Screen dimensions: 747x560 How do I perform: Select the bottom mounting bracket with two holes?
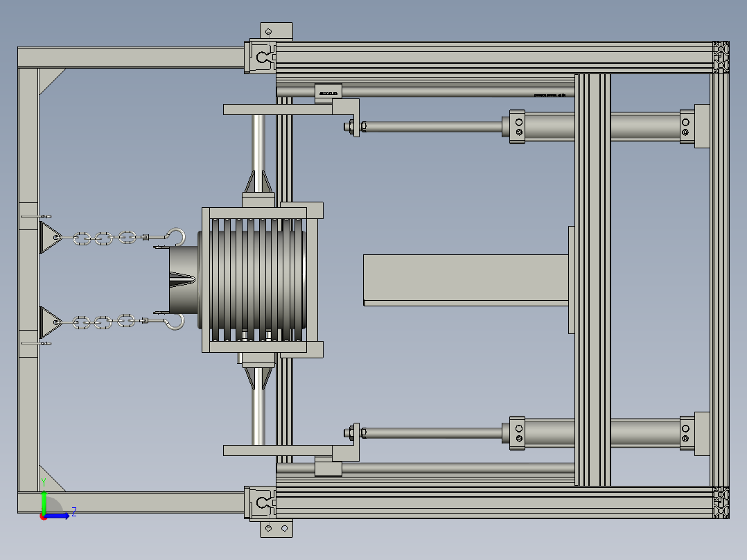(276, 529)
